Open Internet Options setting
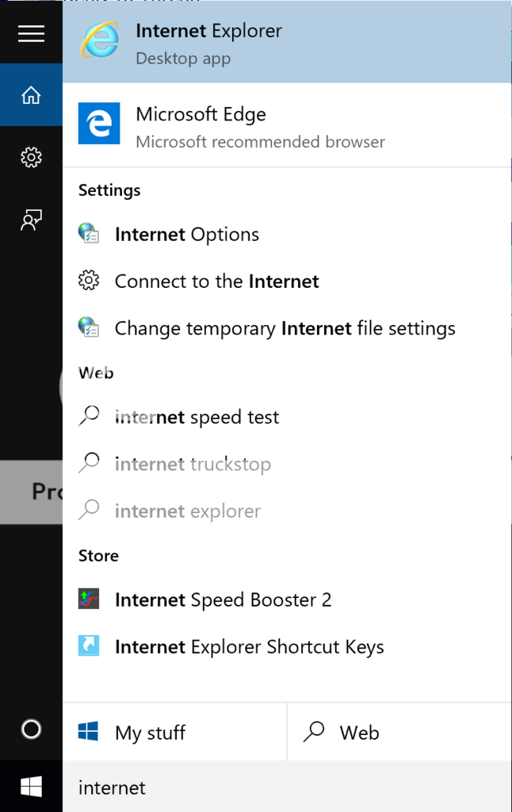The width and height of the screenshot is (512, 812). click(287, 235)
